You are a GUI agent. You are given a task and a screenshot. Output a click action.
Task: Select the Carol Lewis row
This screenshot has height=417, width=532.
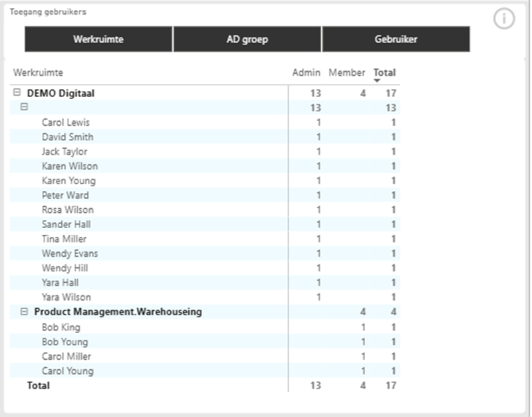(65, 122)
